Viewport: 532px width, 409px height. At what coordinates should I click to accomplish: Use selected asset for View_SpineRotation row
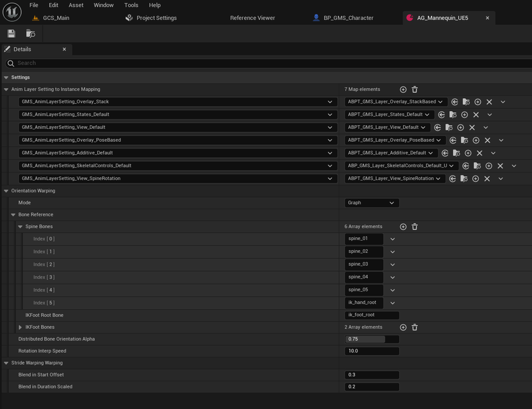pos(453,178)
